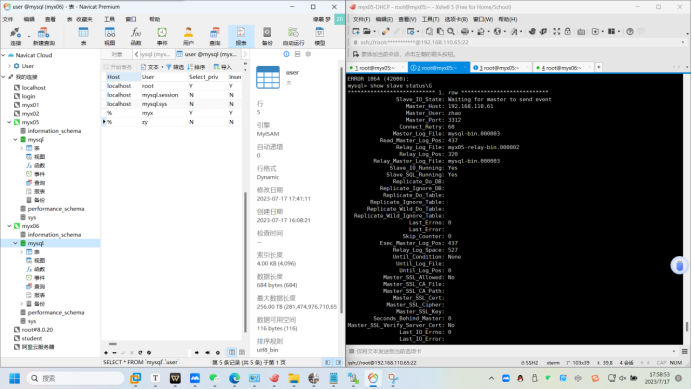Click the Xshell reconnect plug icon

coord(386,31)
